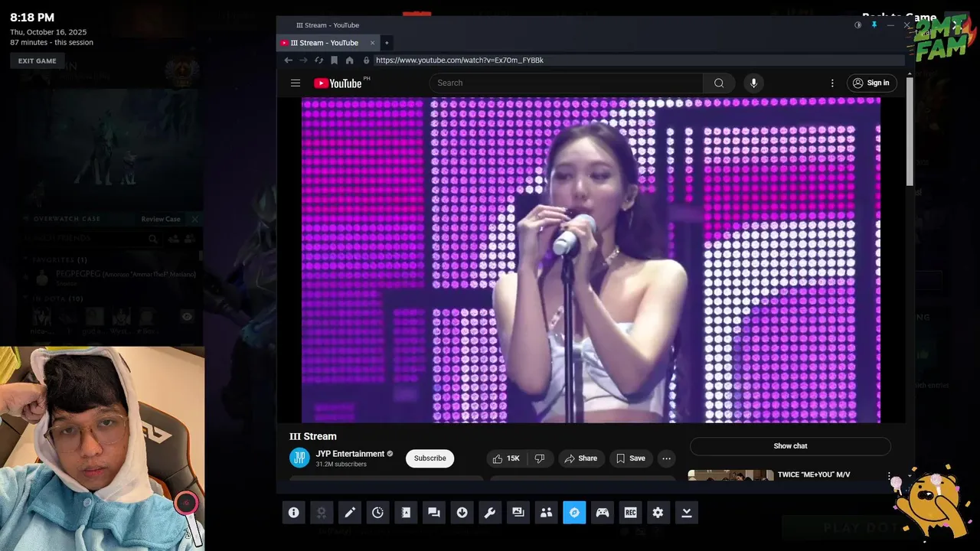Click Show chat button
This screenshot has width=980, height=551.
tap(790, 446)
